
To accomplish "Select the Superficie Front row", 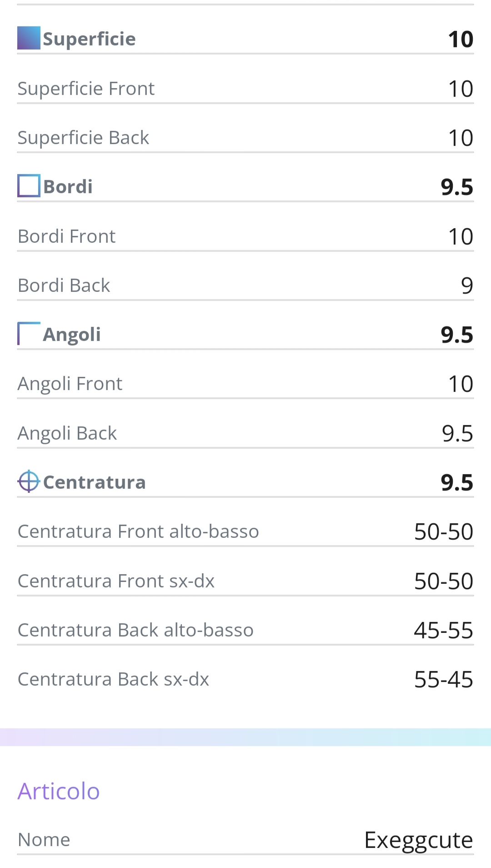I will [245, 88].
